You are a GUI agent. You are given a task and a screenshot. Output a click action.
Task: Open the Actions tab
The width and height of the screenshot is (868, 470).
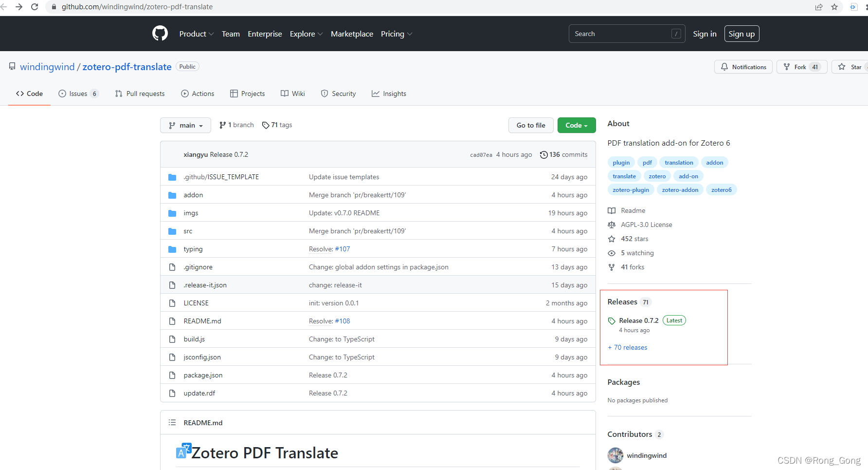coord(198,94)
